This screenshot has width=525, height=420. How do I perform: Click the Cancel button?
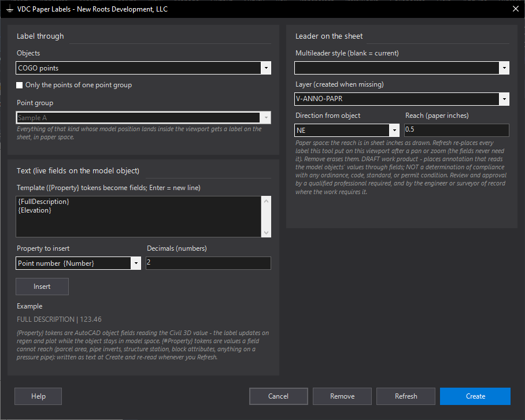pyautogui.click(x=278, y=396)
